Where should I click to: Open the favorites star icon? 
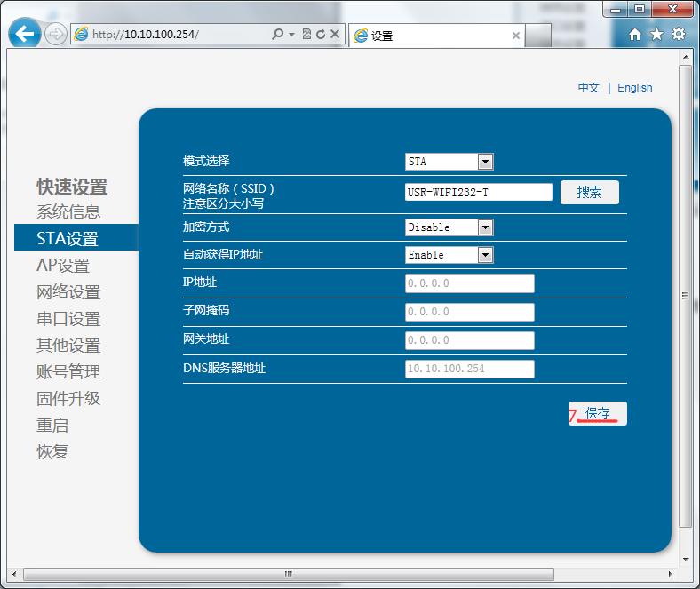656,35
